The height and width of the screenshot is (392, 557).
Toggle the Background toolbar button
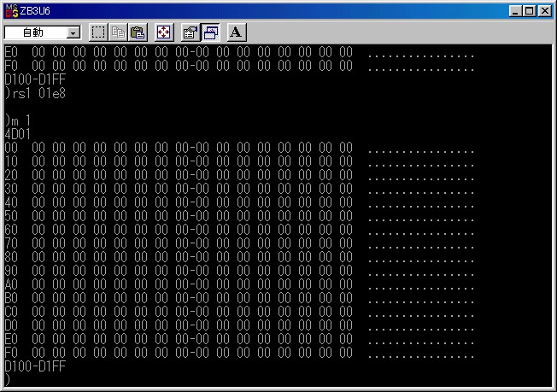pos(210,32)
